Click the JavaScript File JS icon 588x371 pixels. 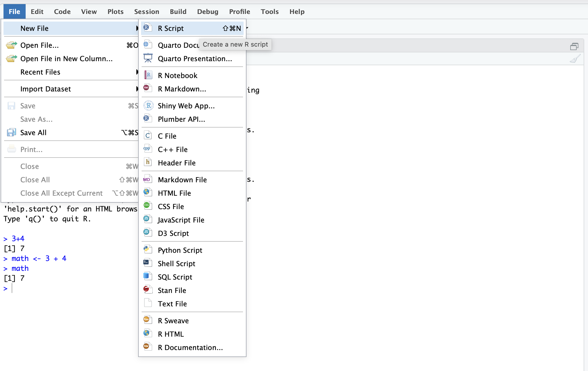click(x=148, y=220)
